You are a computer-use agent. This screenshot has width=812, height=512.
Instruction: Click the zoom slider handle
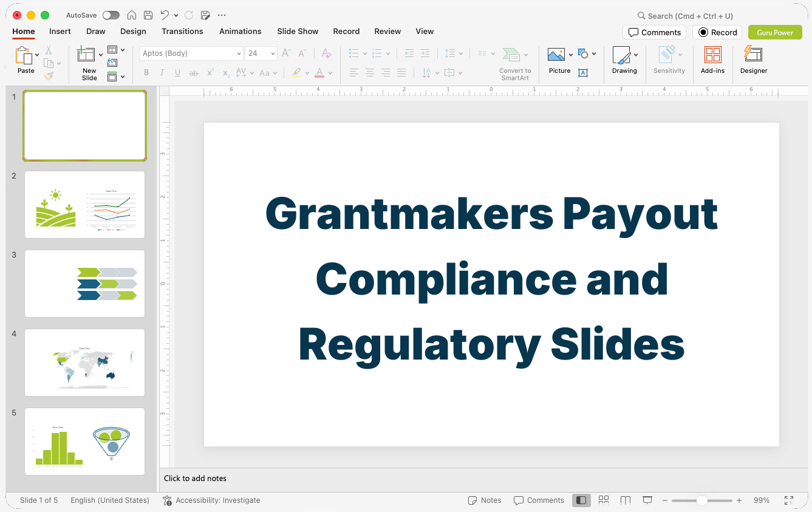(701, 500)
